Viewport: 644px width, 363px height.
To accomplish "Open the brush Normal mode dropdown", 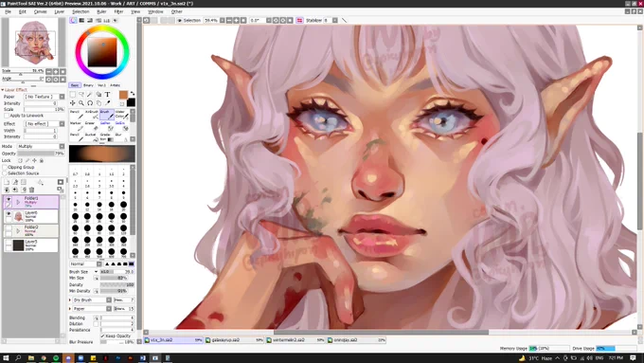I will [x=85, y=263].
